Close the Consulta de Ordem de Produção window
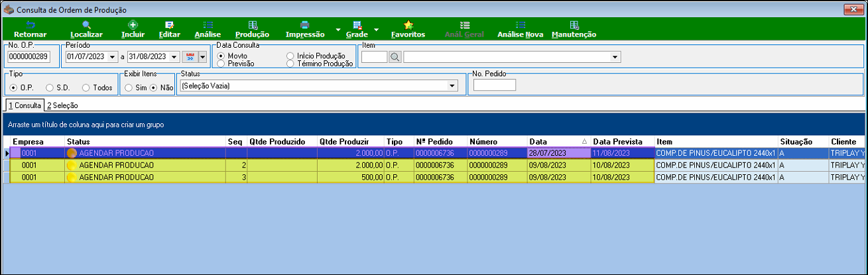Screen dimensions: 868x275 (x=855, y=10)
